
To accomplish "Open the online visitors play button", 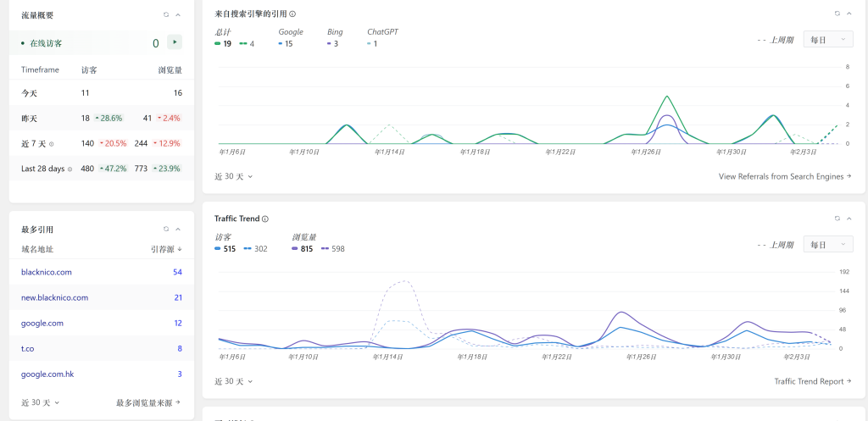I will (175, 42).
